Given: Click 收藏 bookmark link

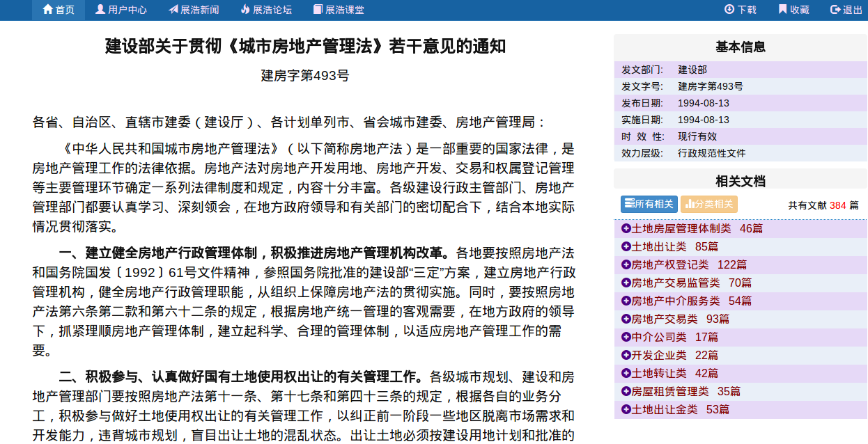Looking at the screenshot, I should point(794,10).
